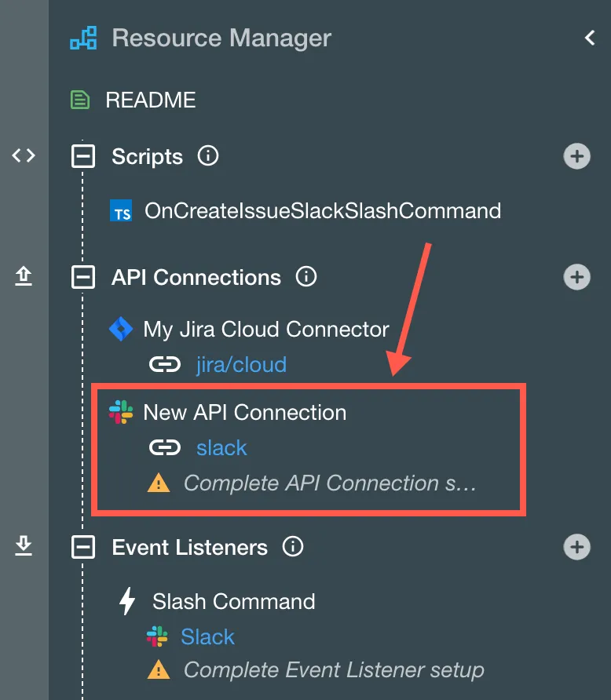Viewport: 611px width, 700px height.
Task: Click the API Connections section heading
Action: tap(196, 277)
